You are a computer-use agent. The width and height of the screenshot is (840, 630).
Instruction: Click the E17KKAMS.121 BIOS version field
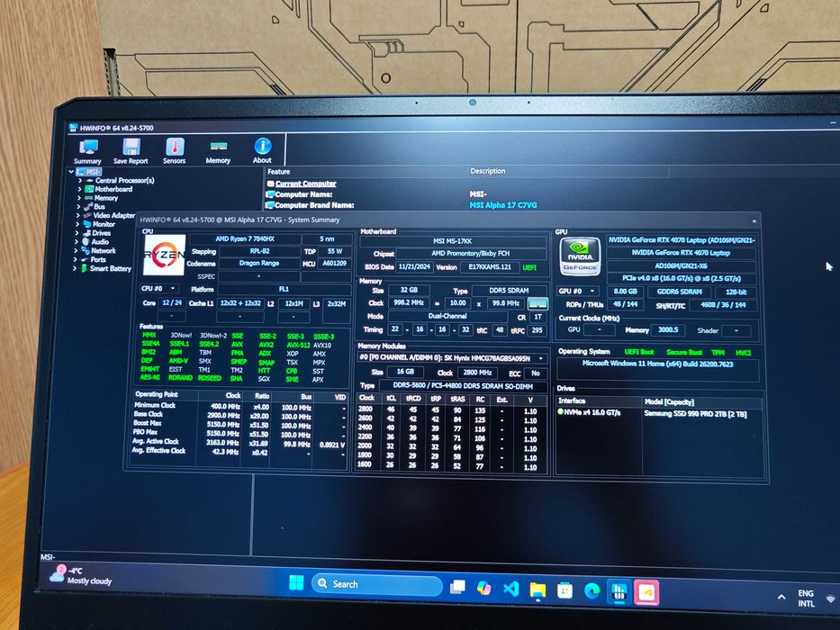click(490, 266)
